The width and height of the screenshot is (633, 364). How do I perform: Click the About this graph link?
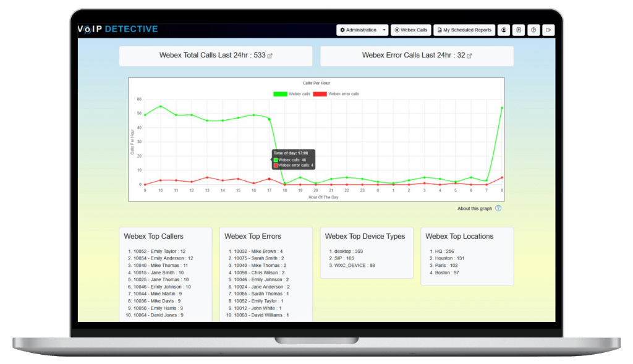(x=474, y=209)
